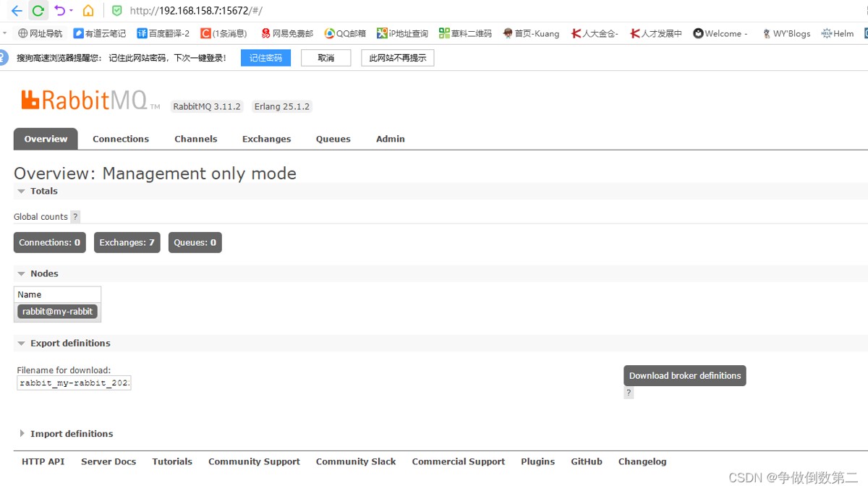868x491 pixels.
Task: Collapse the Export definitions section
Action: (70, 343)
